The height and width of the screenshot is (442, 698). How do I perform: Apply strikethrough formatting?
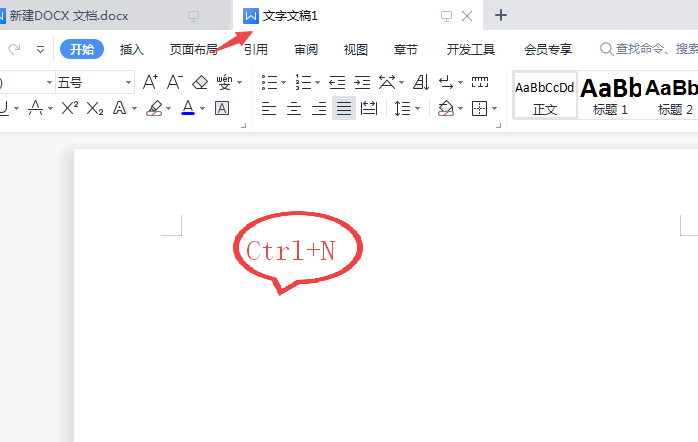click(36, 108)
